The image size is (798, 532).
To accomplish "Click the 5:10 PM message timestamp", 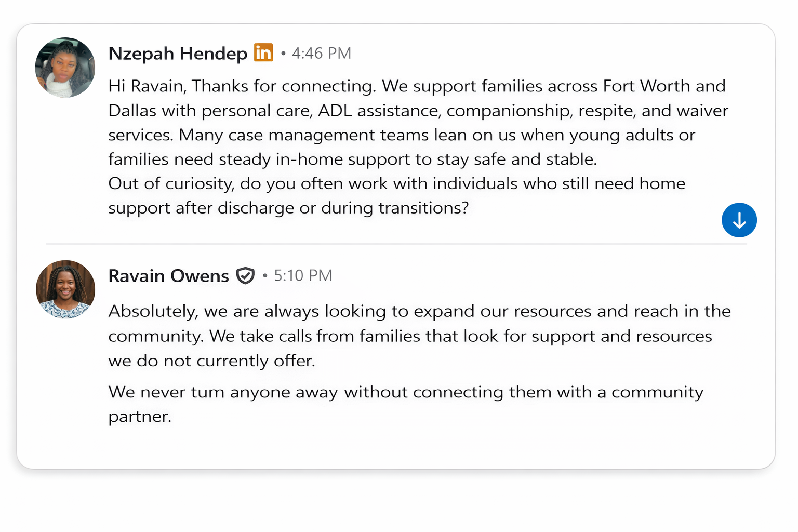I will pyautogui.click(x=303, y=275).
